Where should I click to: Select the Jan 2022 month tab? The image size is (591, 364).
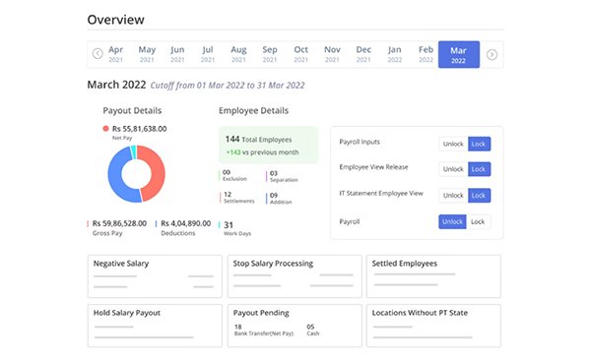[x=395, y=54]
